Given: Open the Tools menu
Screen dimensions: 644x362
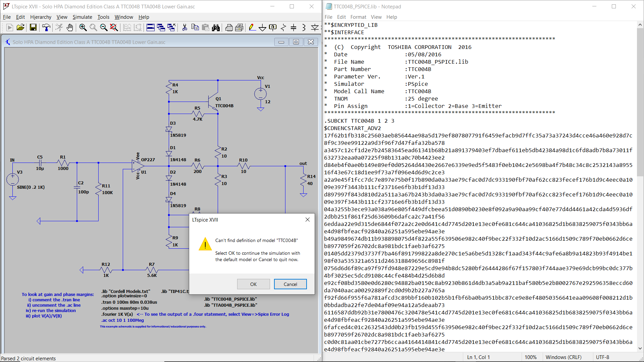Looking at the screenshot, I should tap(103, 17).
